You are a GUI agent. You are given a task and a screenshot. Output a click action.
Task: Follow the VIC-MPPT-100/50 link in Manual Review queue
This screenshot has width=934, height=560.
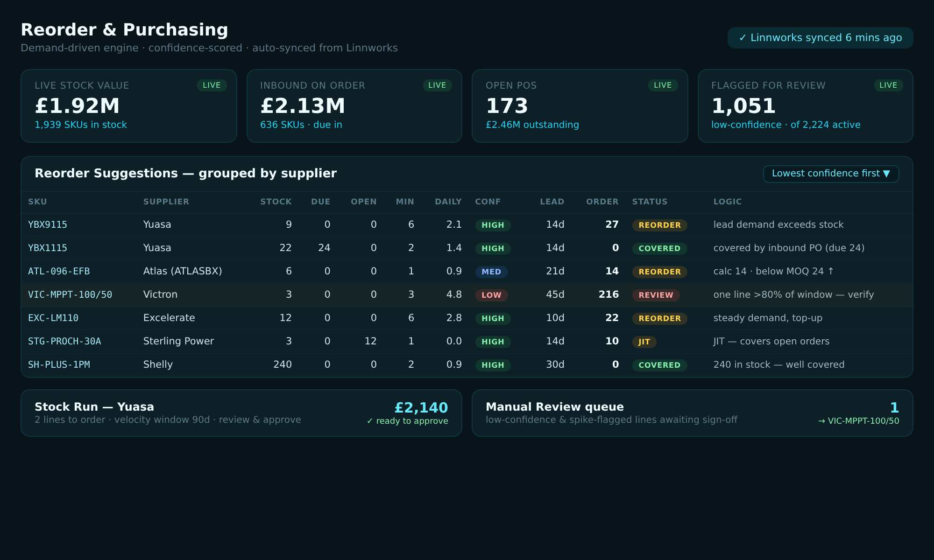(858, 421)
